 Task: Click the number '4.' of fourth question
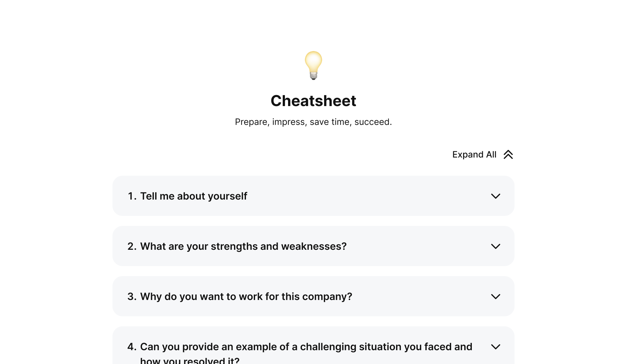[x=132, y=347]
